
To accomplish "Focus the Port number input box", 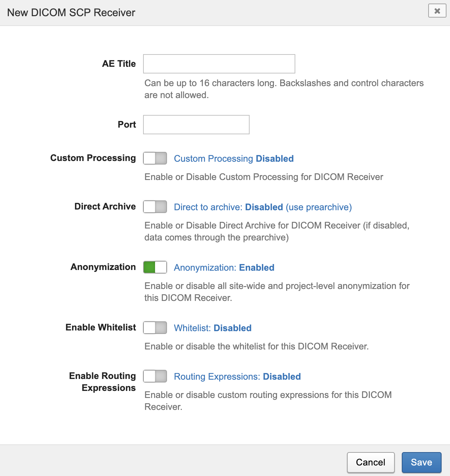I will pos(196,125).
